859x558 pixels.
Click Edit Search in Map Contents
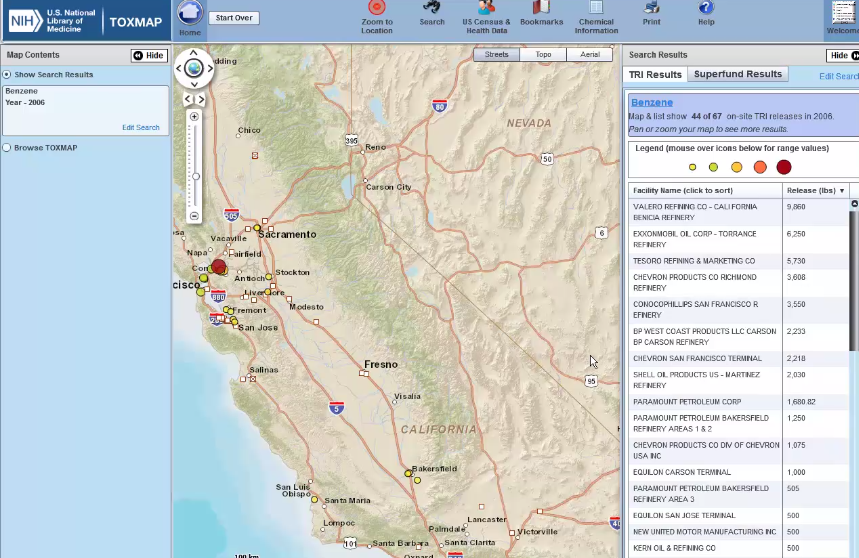point(141,127)
